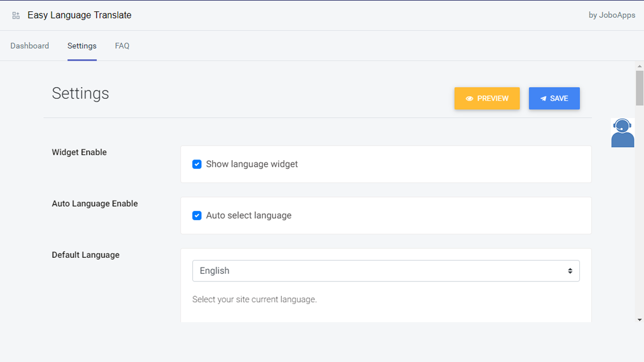
Task: Click the app grid icon beside the title
Action: (16, 16)
